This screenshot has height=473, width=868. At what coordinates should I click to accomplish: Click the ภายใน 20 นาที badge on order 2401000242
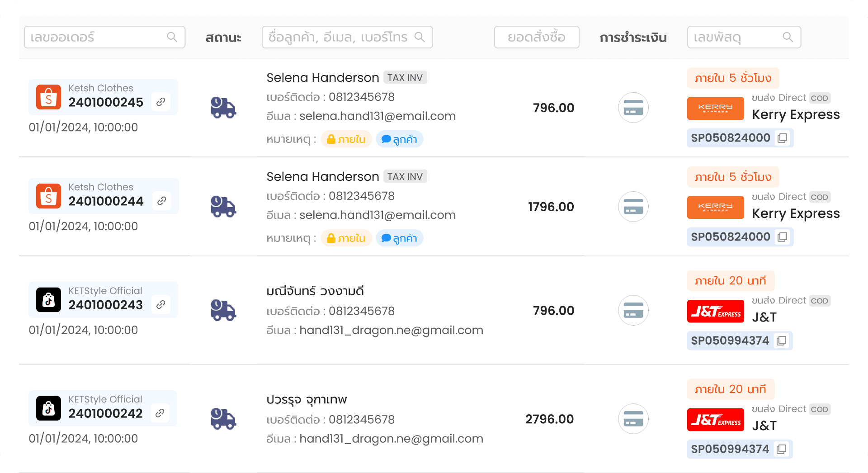pos(730,389)
